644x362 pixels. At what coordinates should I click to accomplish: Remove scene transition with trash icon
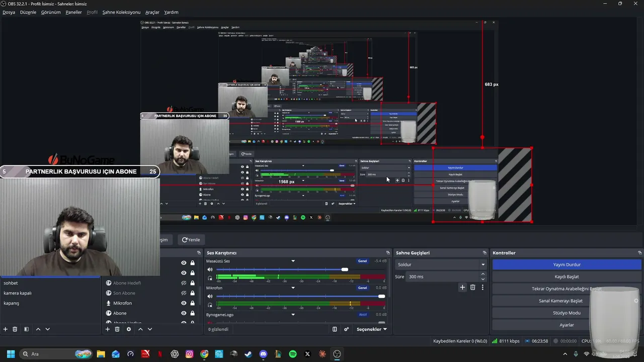pyautogui.click(x=472, y=288)
